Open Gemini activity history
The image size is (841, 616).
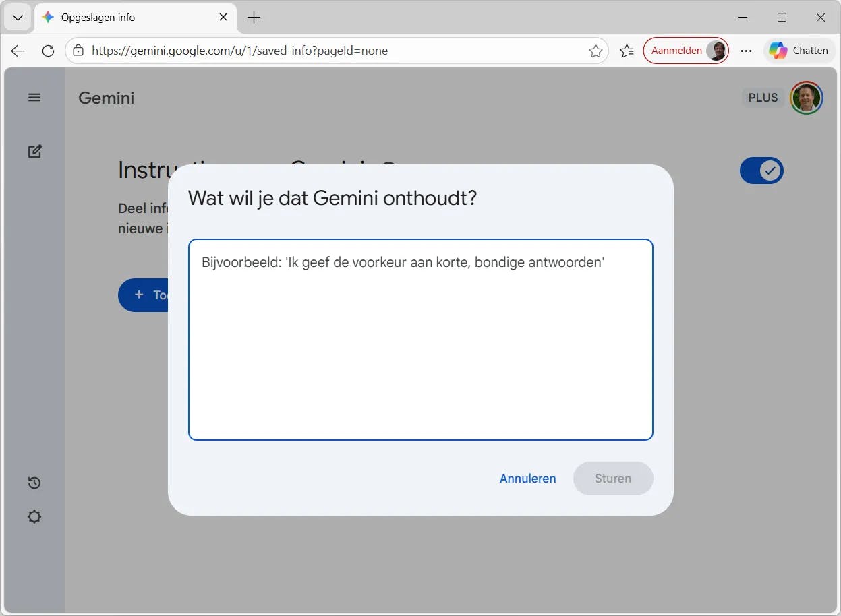click(x=34, y=483)
